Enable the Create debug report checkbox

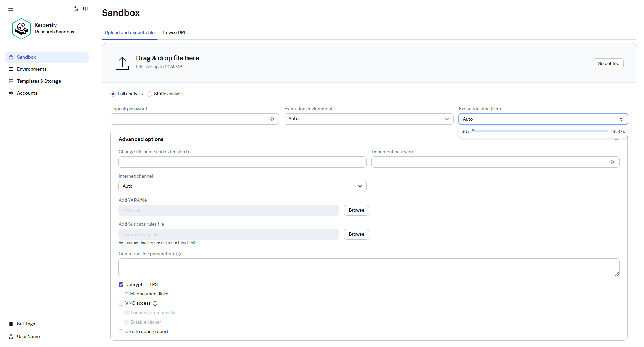[121, 332]
